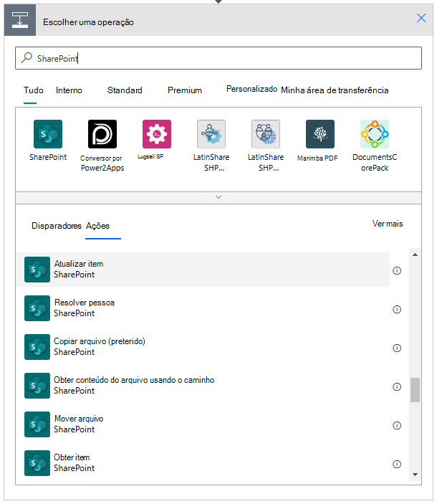Click the operation header icon
Screen dimensions: 437x504
coord(20,20)
